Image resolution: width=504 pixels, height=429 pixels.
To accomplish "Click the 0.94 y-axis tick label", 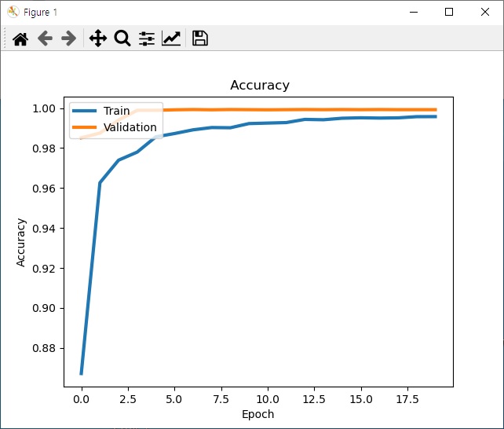I will coord(44,229).
